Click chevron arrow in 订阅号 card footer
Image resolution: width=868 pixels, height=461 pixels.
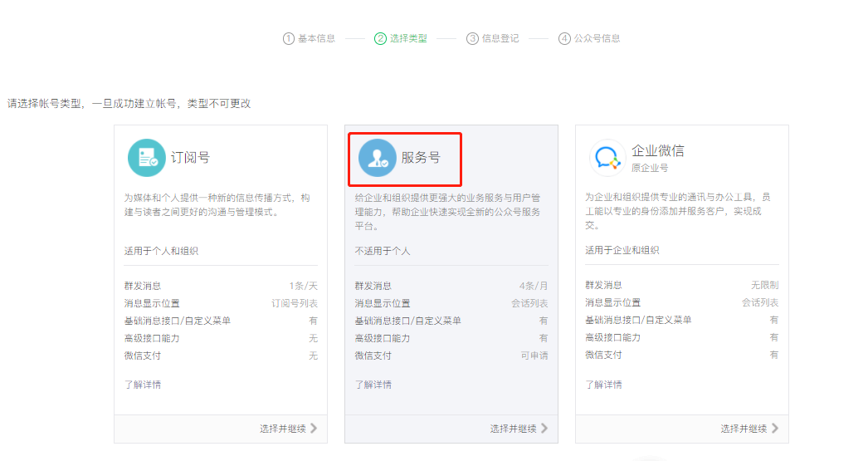(314, 429)
